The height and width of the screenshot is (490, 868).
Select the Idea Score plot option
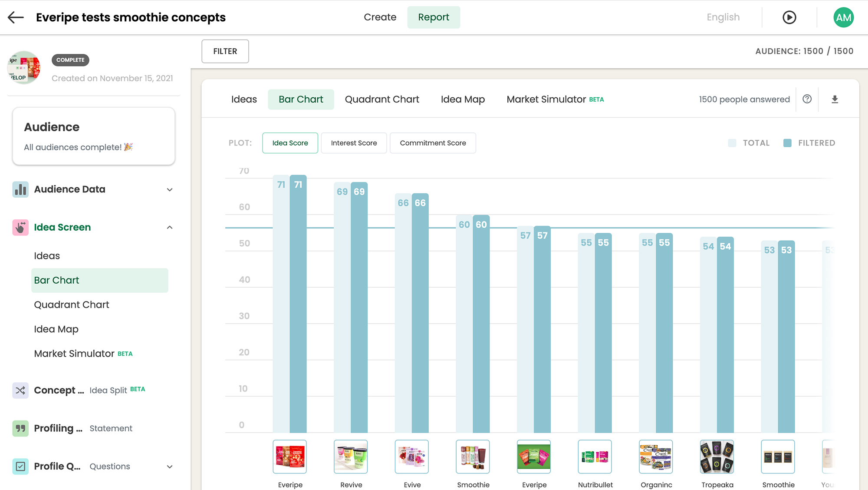290,143
